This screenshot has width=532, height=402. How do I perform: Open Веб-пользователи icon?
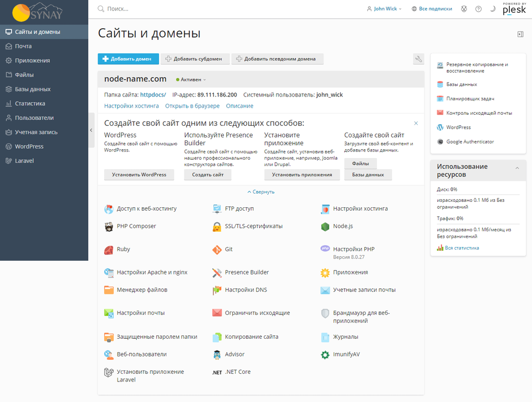[109, 355]
